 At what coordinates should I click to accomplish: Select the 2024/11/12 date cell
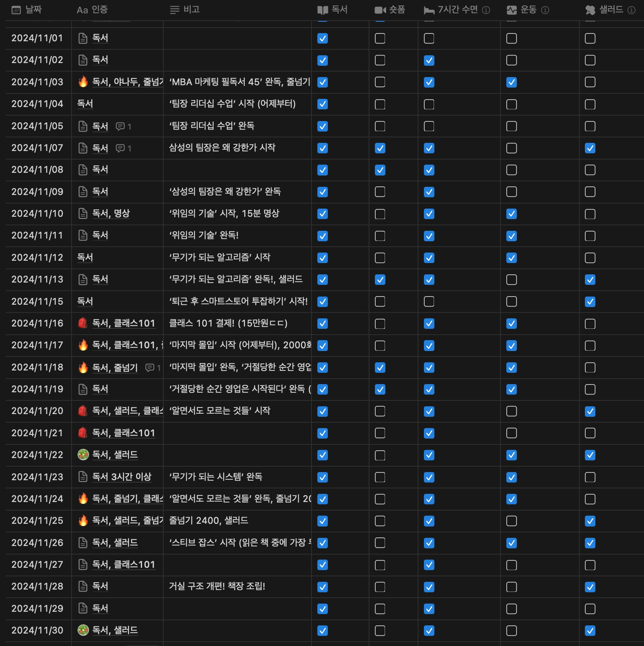[x=38, y=258]
